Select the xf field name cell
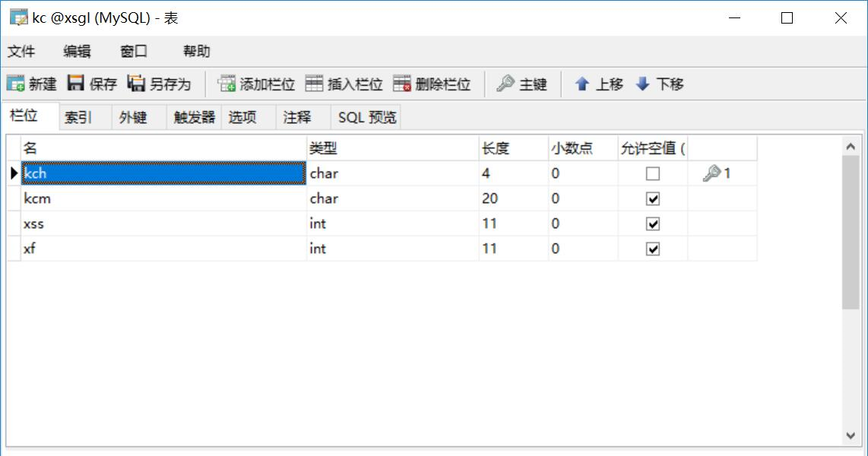 [164, 249]
